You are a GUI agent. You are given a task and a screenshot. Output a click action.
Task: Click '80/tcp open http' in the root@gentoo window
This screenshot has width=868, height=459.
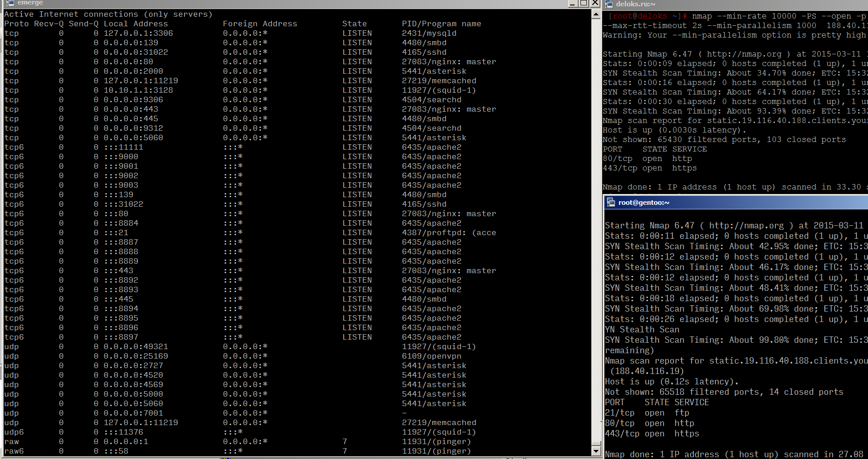click(x=650, y=423)
